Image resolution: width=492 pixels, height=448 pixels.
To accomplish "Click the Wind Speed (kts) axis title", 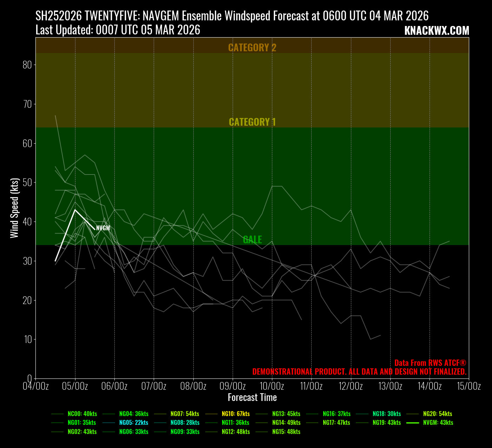I will pos(14,208).
